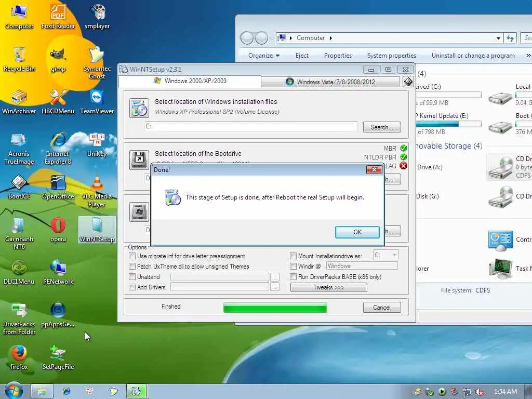The height and width of the screenshot is (399, 532).
Task: Click the WinNTSetup tools icon beside tabs
Action: (x=408, y=82)
